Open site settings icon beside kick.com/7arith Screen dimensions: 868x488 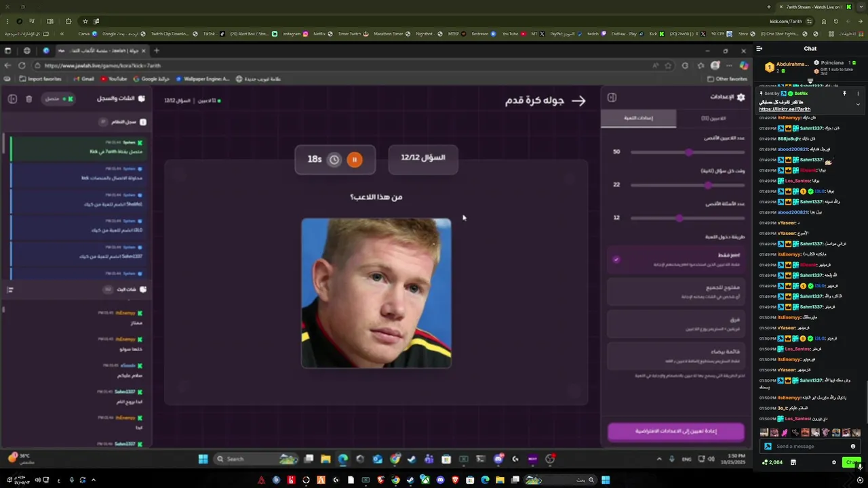pos(810,21)
